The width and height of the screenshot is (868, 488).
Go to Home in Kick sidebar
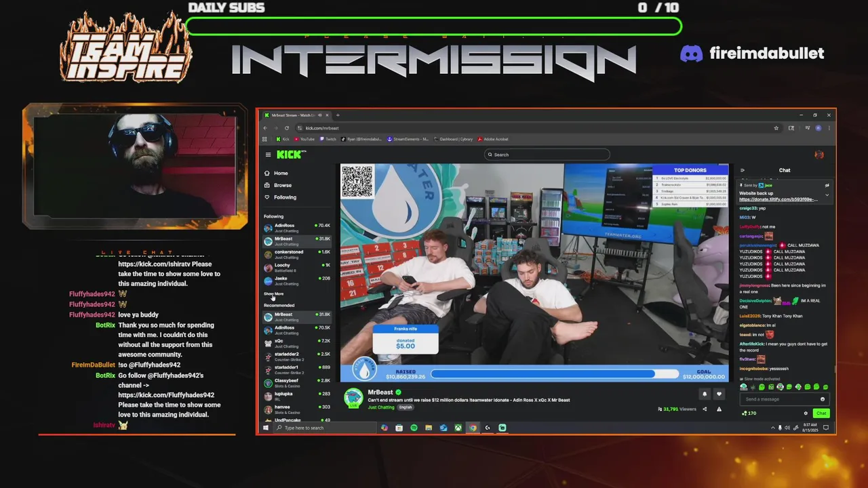click(276, 173)
